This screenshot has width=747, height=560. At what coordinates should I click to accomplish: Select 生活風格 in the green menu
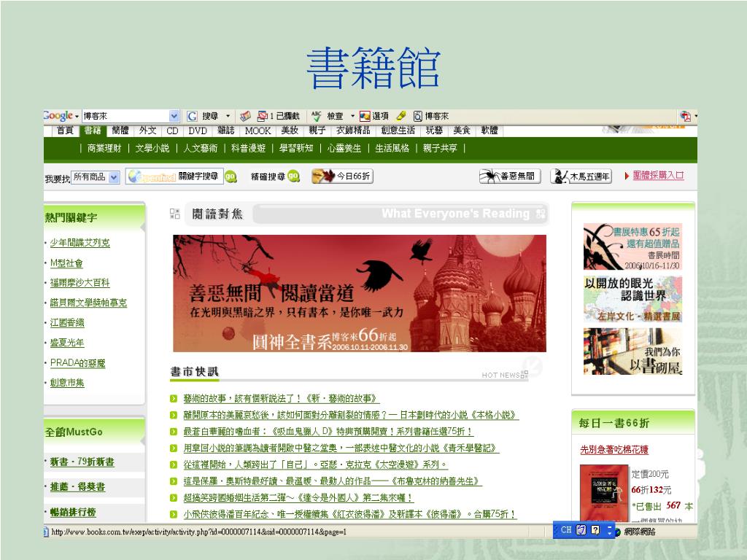[392, 148]
